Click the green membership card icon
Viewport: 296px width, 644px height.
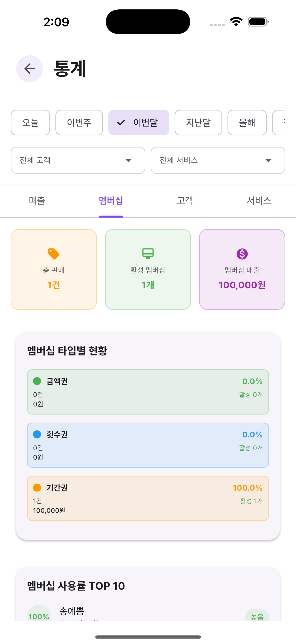point(148,254)
